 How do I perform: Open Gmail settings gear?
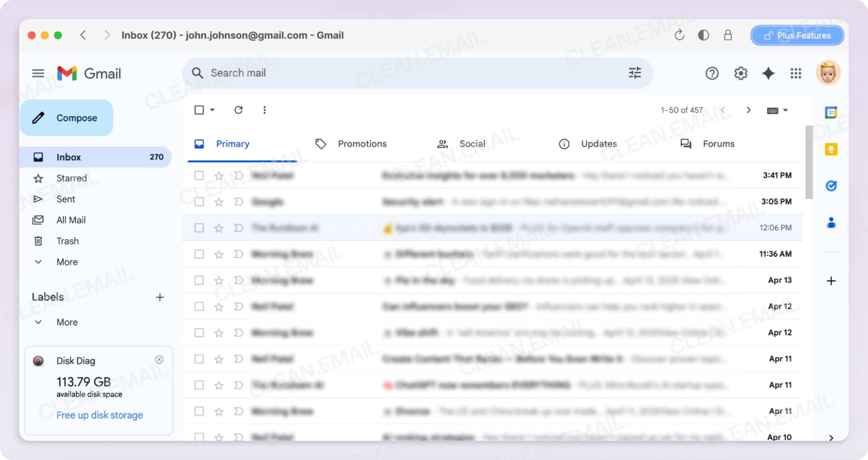coord(740,73)
